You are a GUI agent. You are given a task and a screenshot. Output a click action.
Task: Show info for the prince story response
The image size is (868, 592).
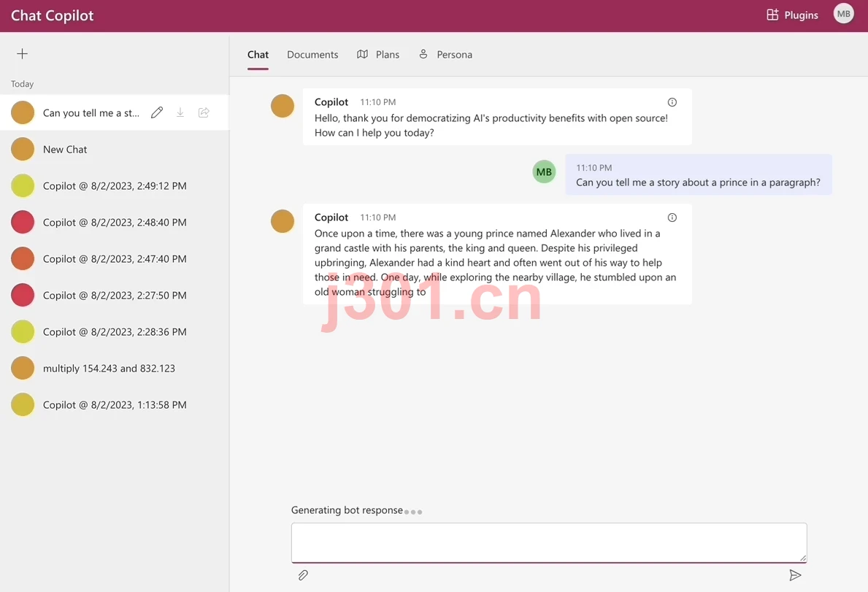click(x=672, y=218)
